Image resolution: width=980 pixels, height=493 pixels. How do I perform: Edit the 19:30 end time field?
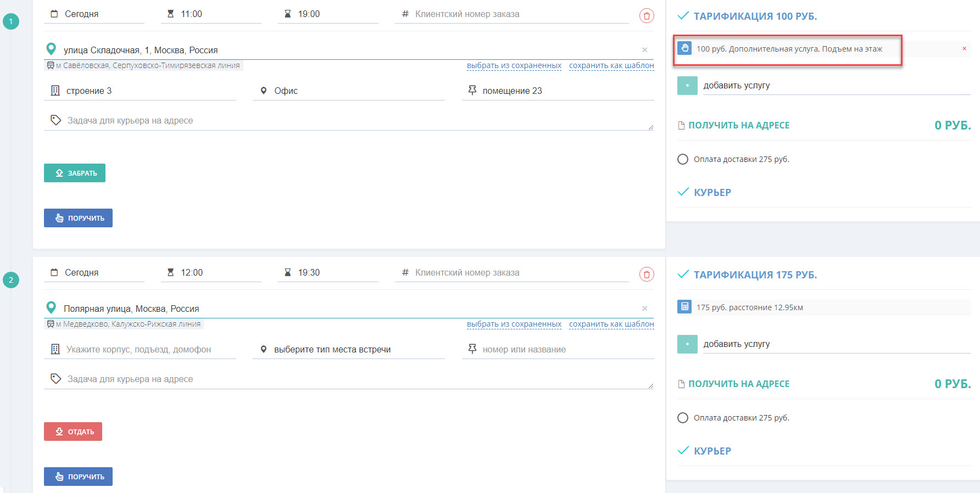coord(328,272)
